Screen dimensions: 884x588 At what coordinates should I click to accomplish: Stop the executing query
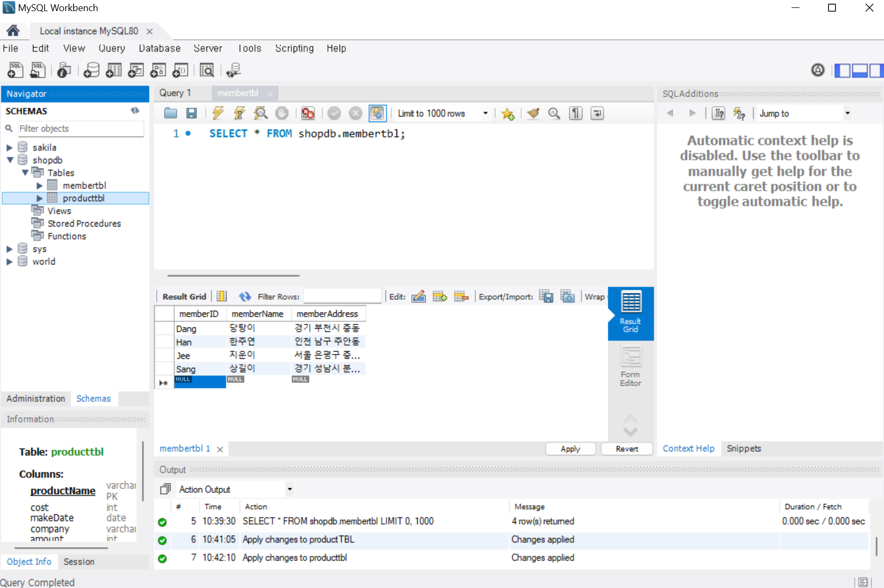pos(282,113)
